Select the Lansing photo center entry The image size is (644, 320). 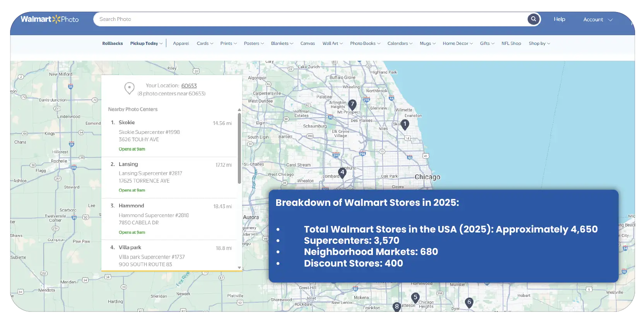(169, 177)
